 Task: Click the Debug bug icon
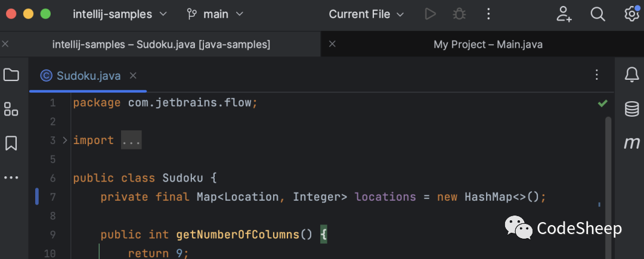pos(459,14)
